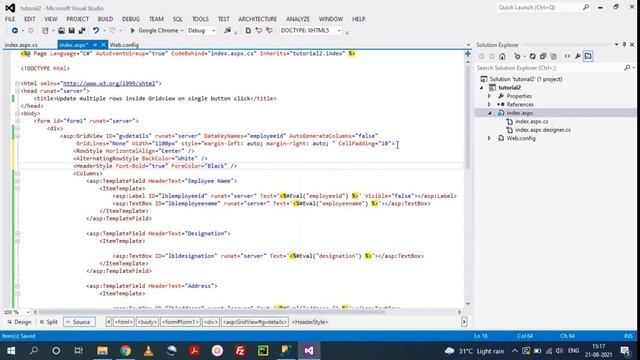Click the Home icon in Solution Explorer
Screen dimensions: 640x360
point(502,56)
